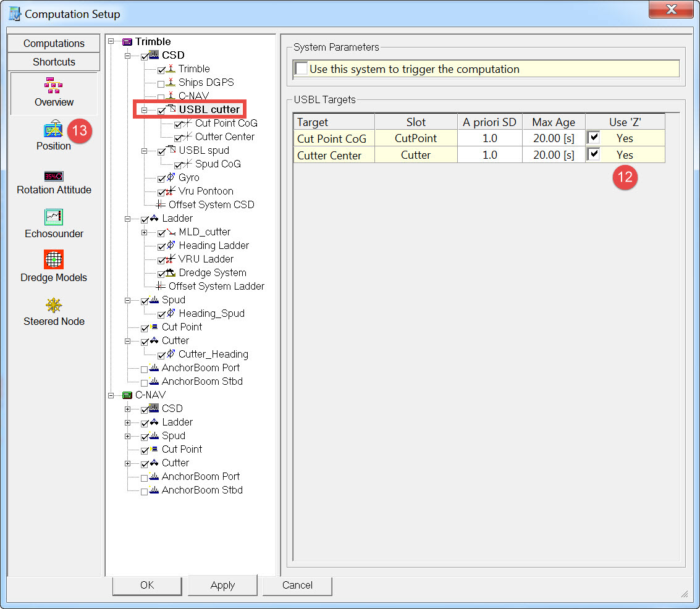Image resolution: width=700 pixels, height=609 pixels.
Task: Enable 'Use this system to trigger' checkbox
Action: coord(301,69)
